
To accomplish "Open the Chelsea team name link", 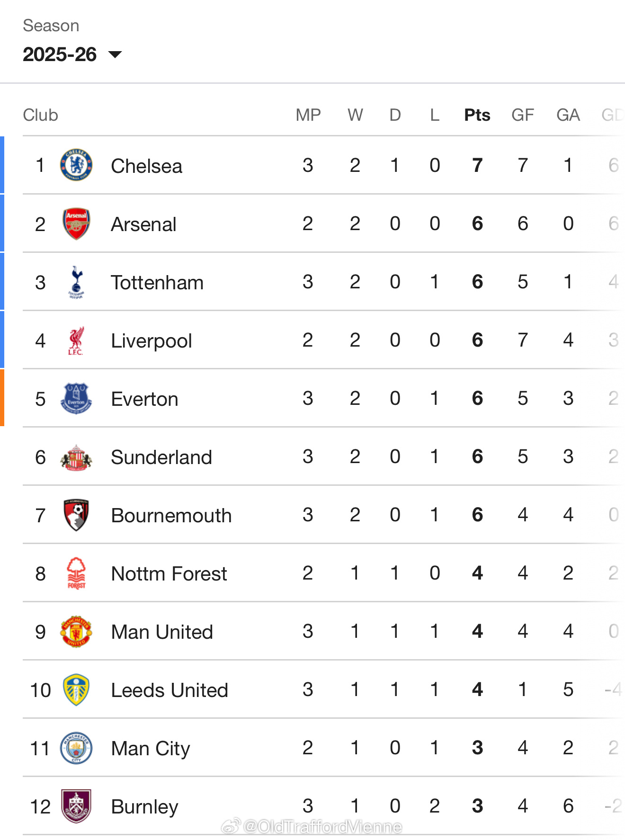I will click(146, 166).
